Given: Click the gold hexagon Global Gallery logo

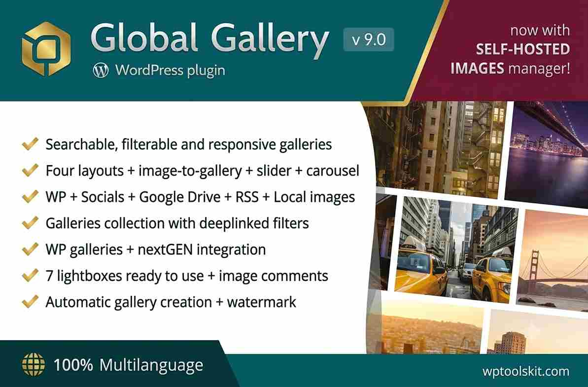Looking at the screenshot, I should coord(46,48).
